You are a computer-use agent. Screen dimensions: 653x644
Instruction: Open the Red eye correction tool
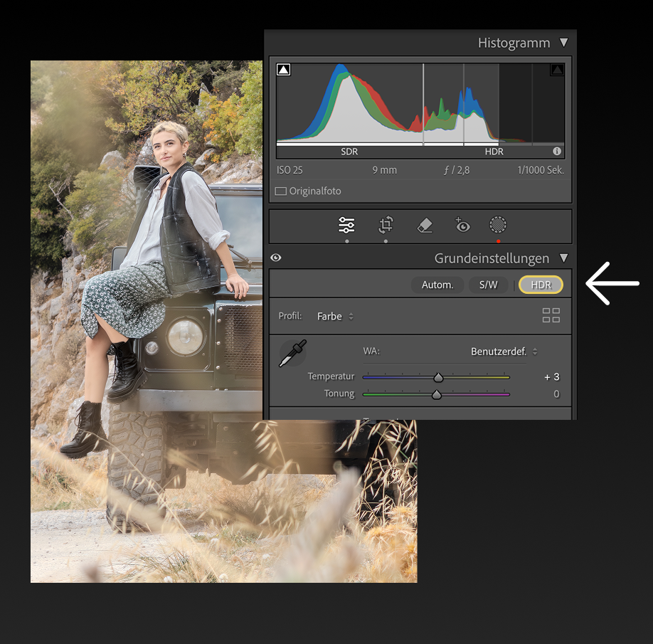(462, 226)
